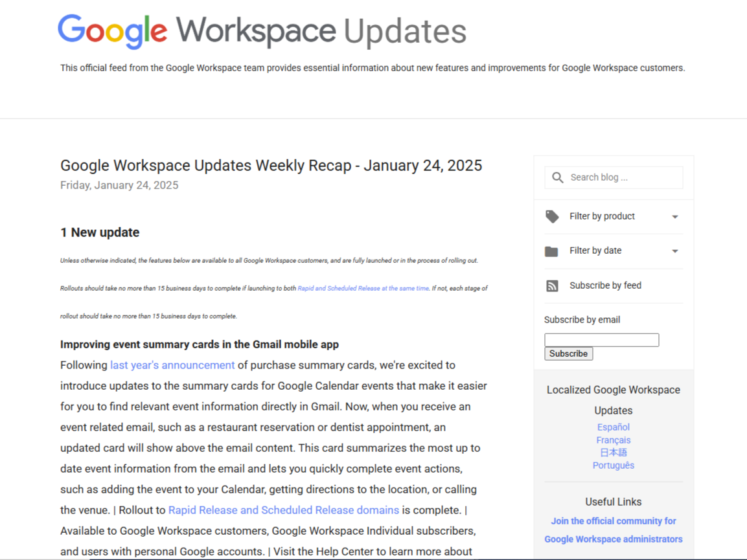Click the tag icon next to Filter by product
Image resolution: width=747 pixels, height=560 pixels.
[x=552, y=216]
